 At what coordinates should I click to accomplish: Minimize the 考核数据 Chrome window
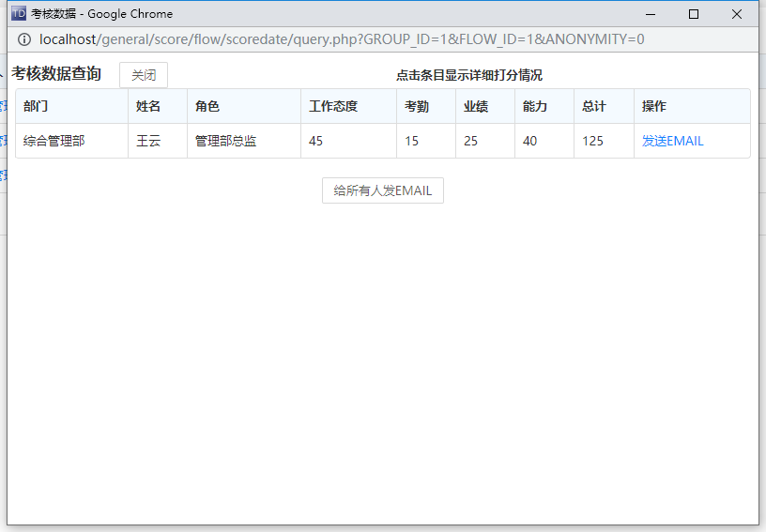tap(651, 14)
